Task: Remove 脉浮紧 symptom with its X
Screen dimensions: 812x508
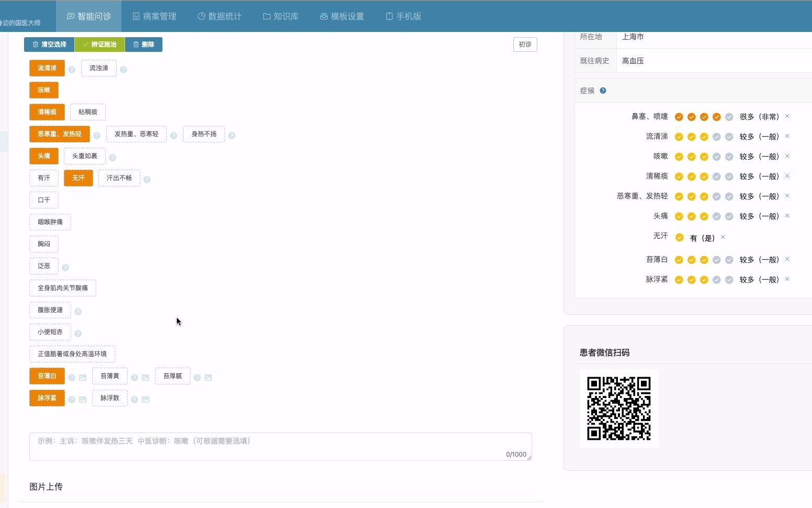Action: pyautogui.click(x=787, y=279)
